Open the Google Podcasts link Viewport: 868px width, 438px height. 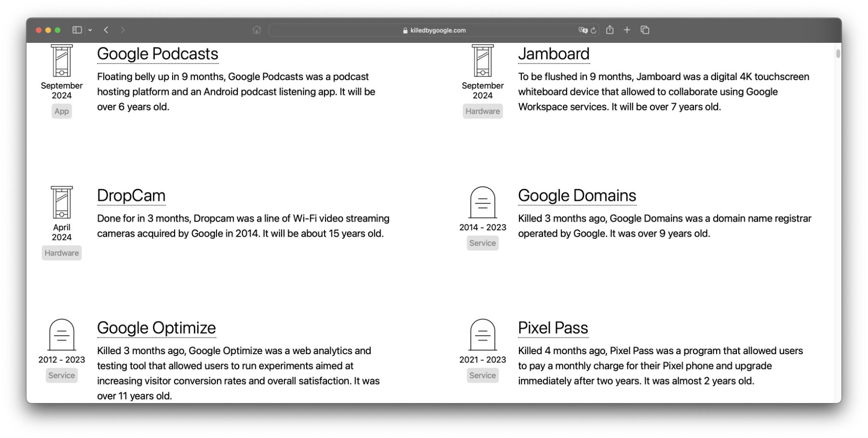158,54
